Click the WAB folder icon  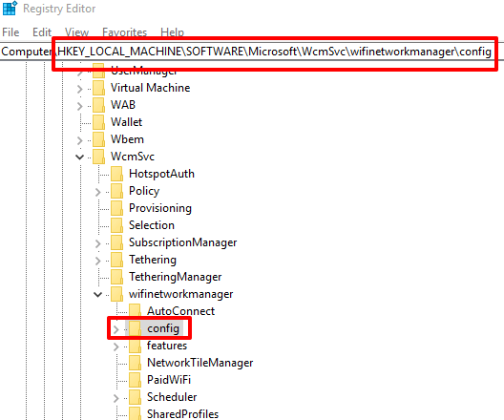[x=98, y=105]
